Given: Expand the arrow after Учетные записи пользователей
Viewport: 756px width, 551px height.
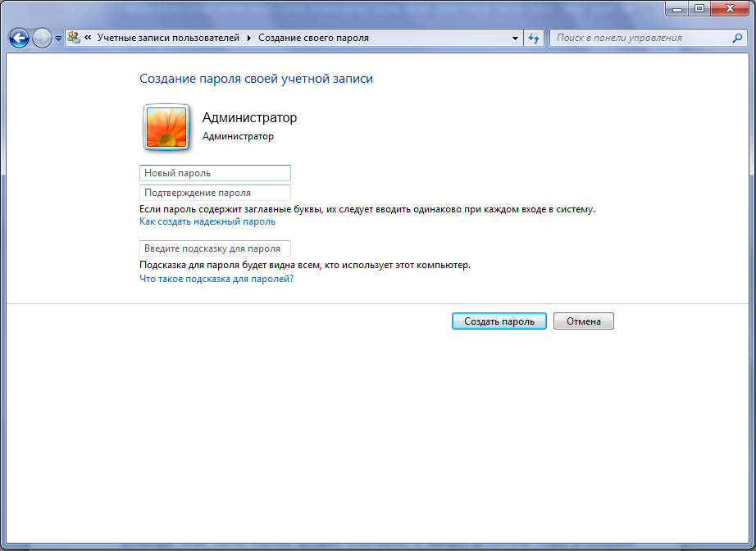Looking at the screenshot, I should point(248,38).
